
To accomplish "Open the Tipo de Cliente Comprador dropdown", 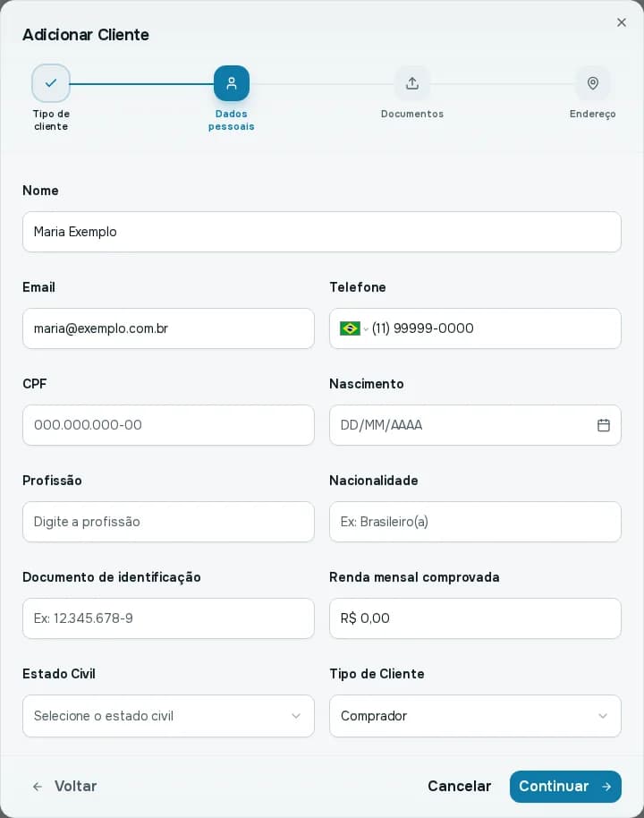I will pyautogui.click(x=475, y=716).
